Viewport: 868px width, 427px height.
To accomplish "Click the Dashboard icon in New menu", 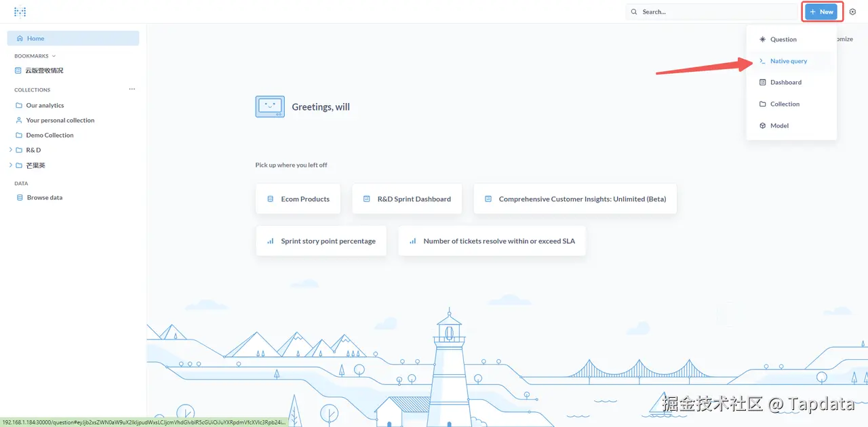I will click(762, 83).
